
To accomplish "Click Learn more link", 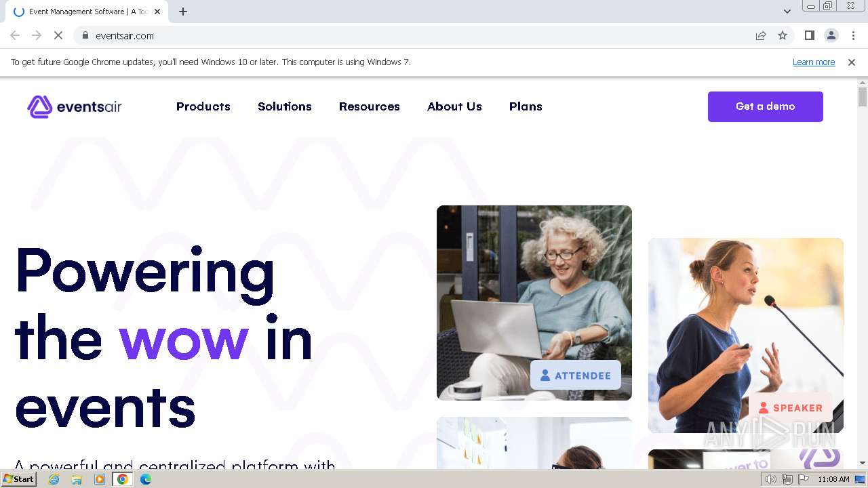I will [814, 62].
